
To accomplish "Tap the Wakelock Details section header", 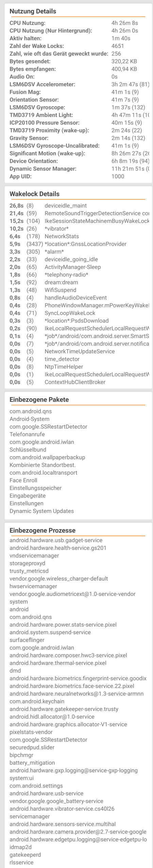I will pyautogui.click(x=34, y=194).
